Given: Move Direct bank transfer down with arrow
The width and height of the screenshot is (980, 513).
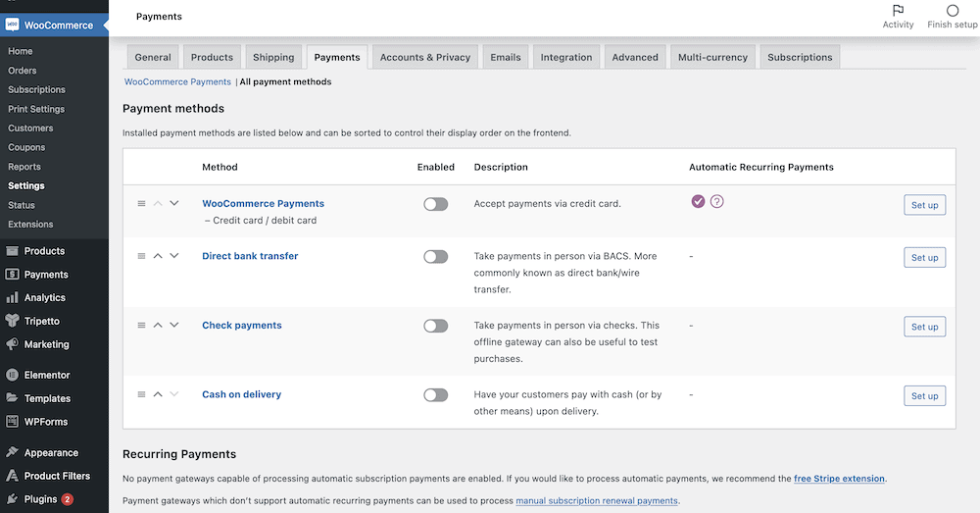Looking at the screenshot, I should coord(174,256).
